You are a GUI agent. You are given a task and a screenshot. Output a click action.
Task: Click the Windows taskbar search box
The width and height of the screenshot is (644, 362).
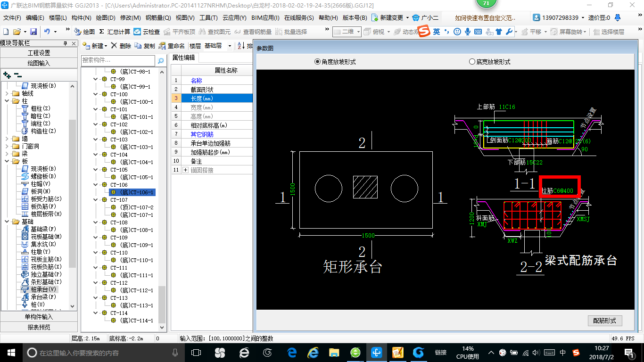coord(104,352)
